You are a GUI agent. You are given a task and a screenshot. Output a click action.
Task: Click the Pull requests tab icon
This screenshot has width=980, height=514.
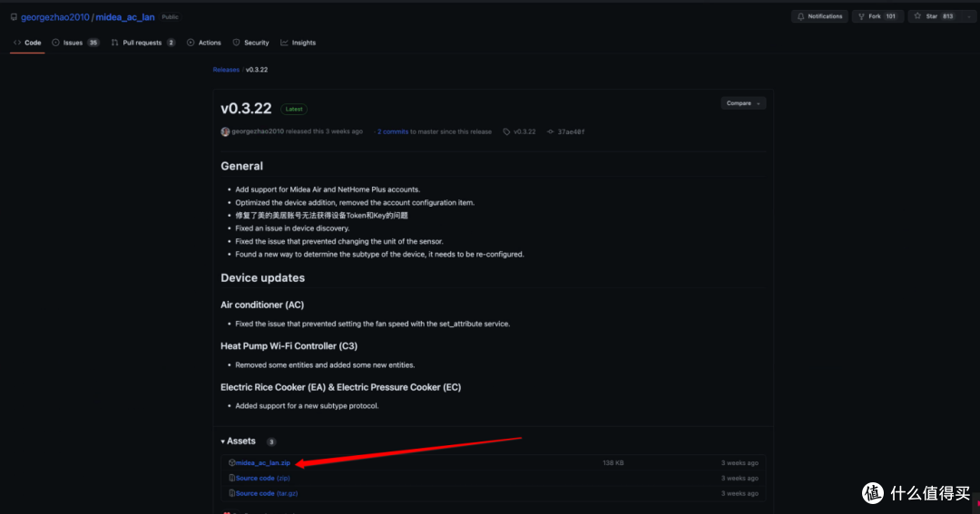pyautogui.click(x=114, y=43)
